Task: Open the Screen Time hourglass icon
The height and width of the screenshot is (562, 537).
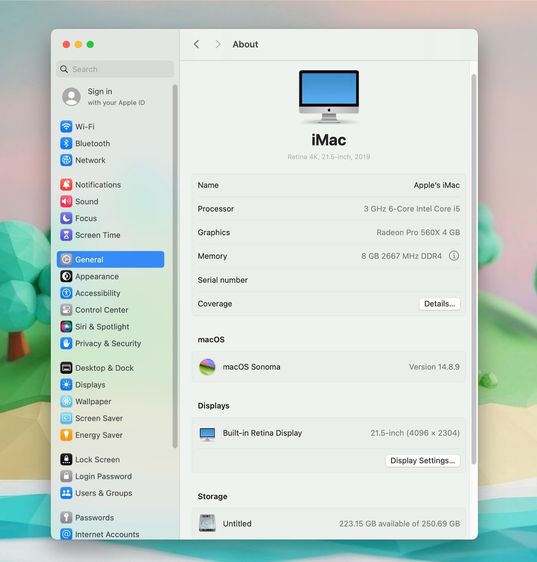Action: 66,235
